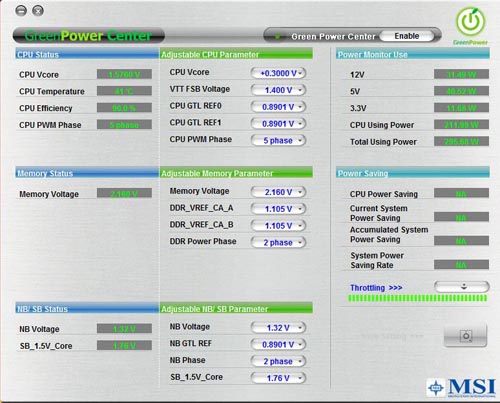Click the MSI logo
This screenshot has width=500, height=403.
click(461, 388)
